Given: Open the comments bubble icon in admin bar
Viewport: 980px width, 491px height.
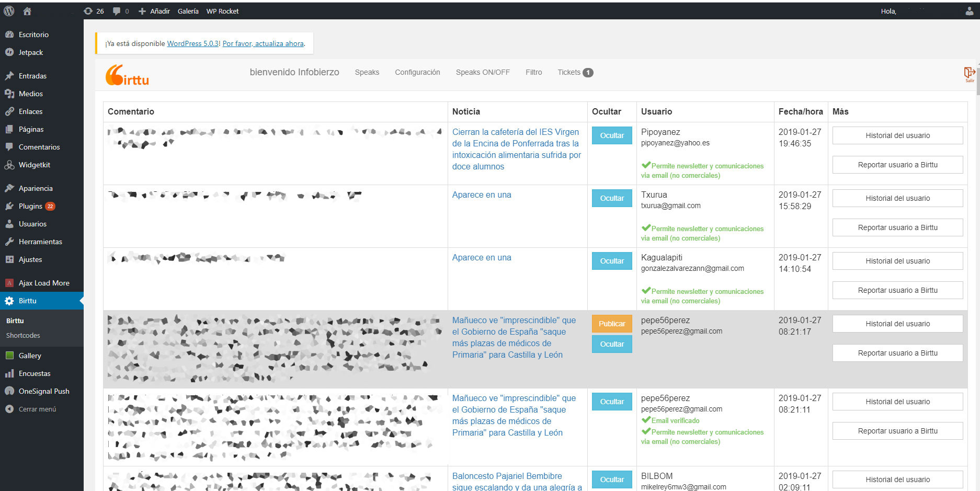Looking at the screenshot, I should 117,11.
